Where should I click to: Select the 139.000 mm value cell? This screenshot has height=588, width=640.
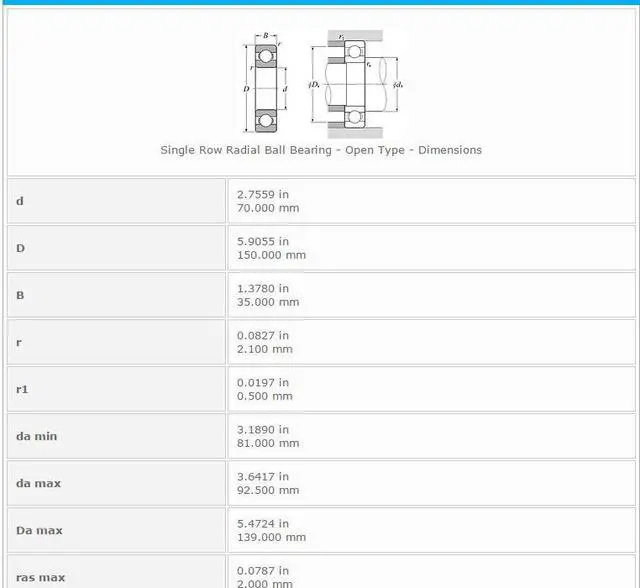tap(431, 530)
